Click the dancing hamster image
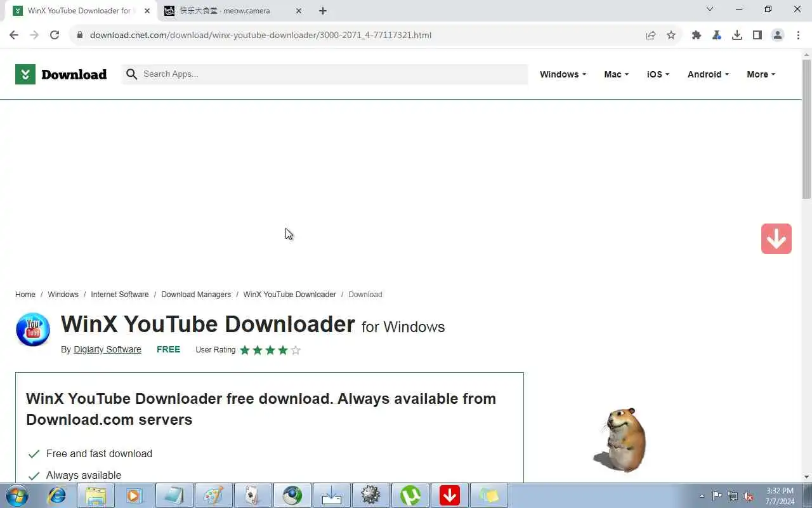This screenshot has width=812, height=508. click(x=620, y=439)
